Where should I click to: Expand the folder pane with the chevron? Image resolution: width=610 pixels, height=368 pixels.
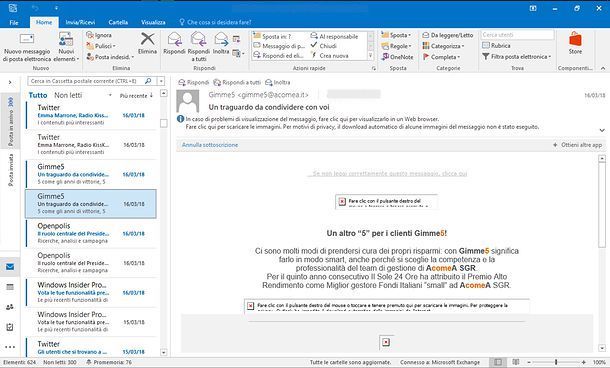[x=10, y=82]
